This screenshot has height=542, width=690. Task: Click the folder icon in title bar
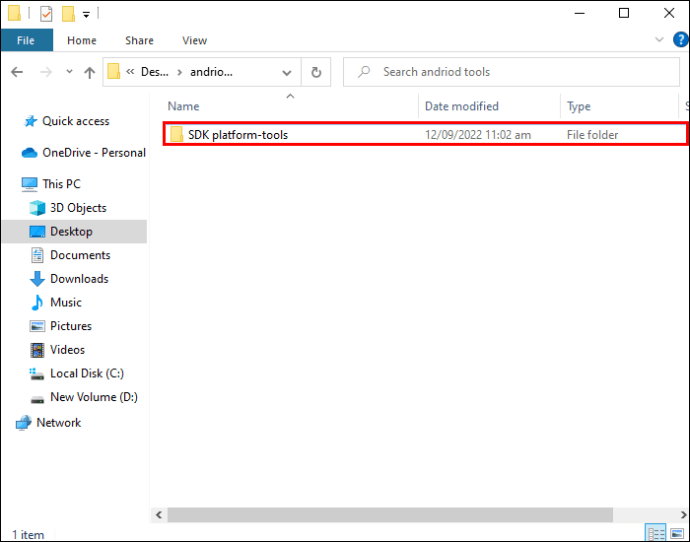[15, 13]
